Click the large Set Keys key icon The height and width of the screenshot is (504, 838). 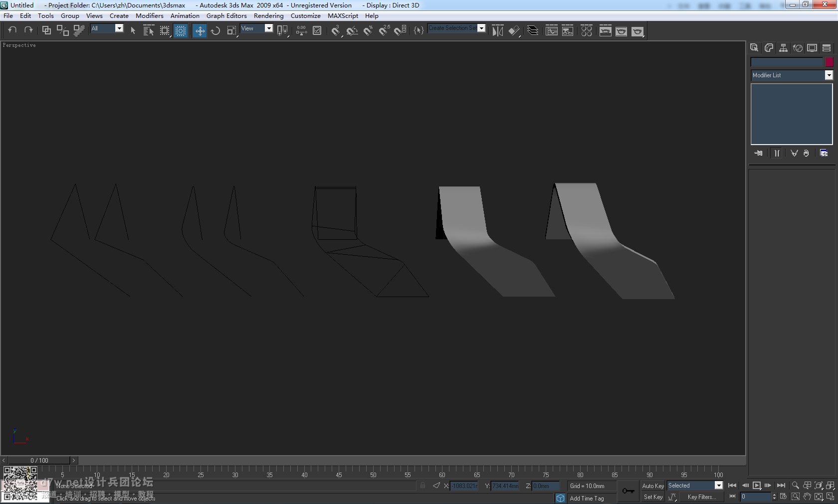point(628,491)
